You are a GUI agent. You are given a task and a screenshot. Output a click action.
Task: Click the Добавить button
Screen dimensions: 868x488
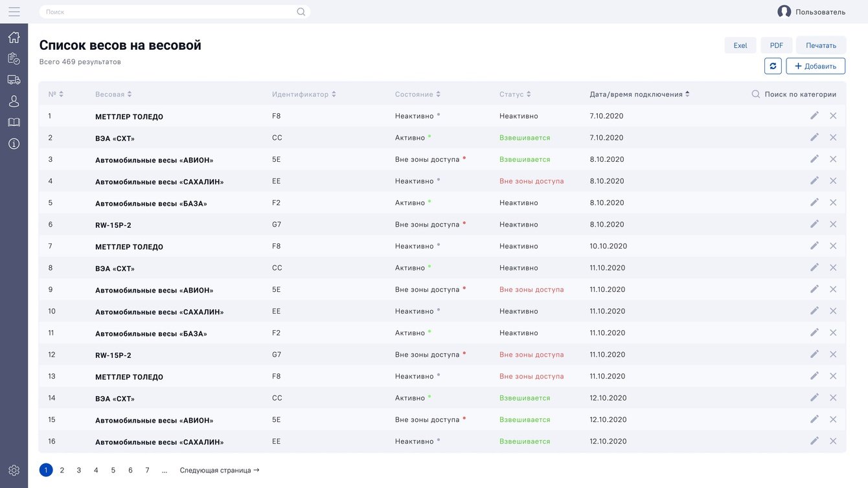[815, 66]
